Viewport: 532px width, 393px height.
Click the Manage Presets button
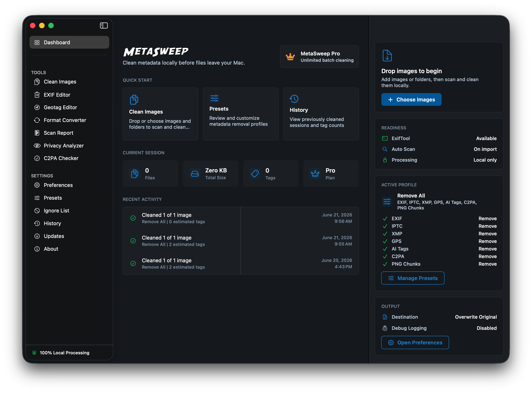413,278
